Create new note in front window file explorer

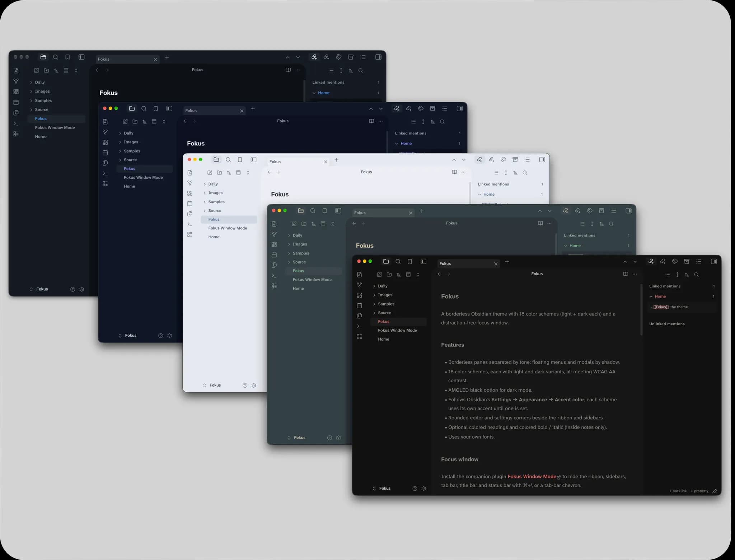click(379, 275)
